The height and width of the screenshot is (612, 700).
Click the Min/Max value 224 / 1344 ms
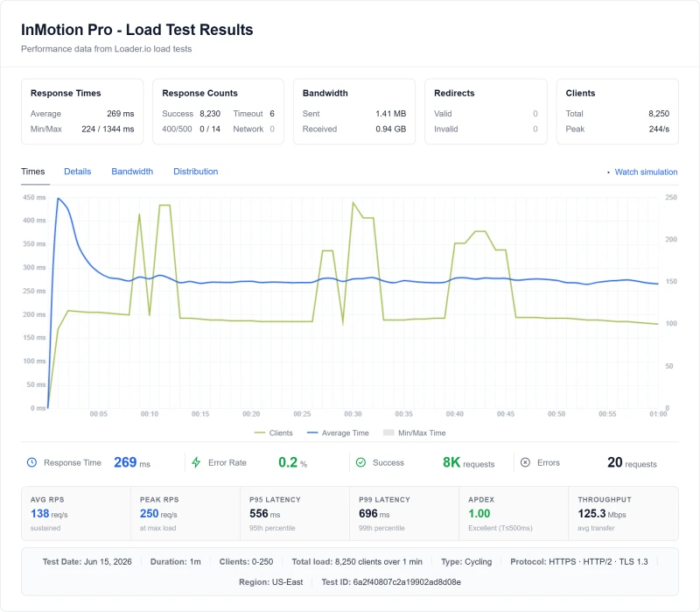tap(108, 129)
